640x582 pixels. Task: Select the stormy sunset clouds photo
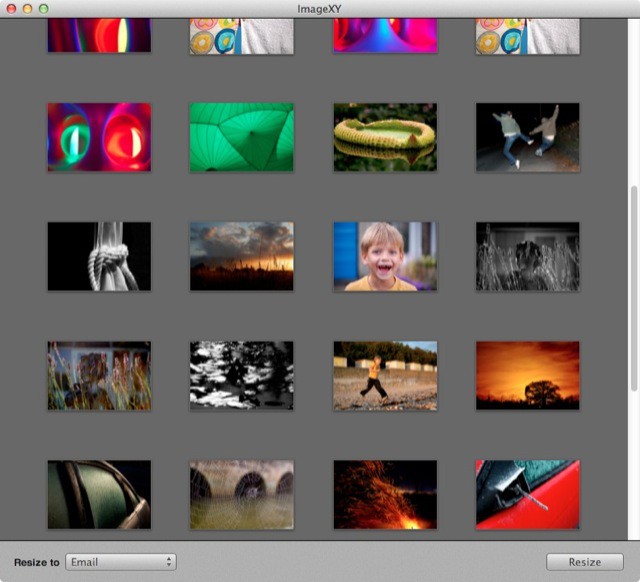point(242,256)
